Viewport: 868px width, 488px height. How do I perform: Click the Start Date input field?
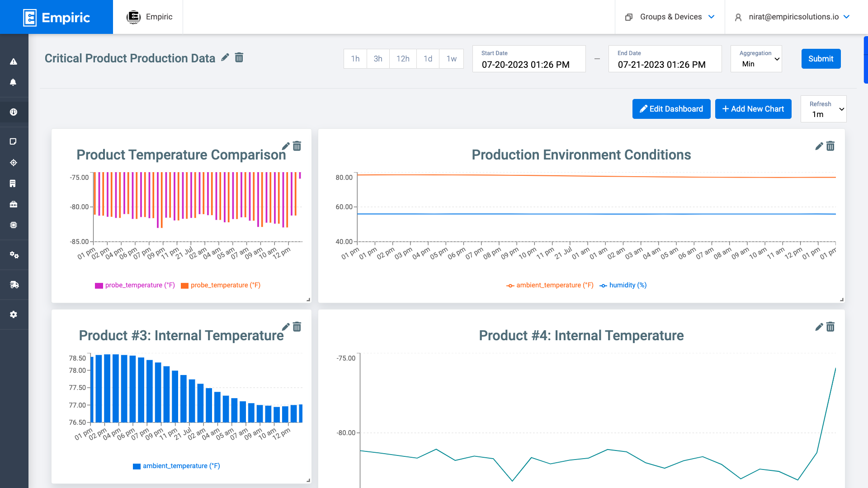pyautogui.click(x=528, y=59)
